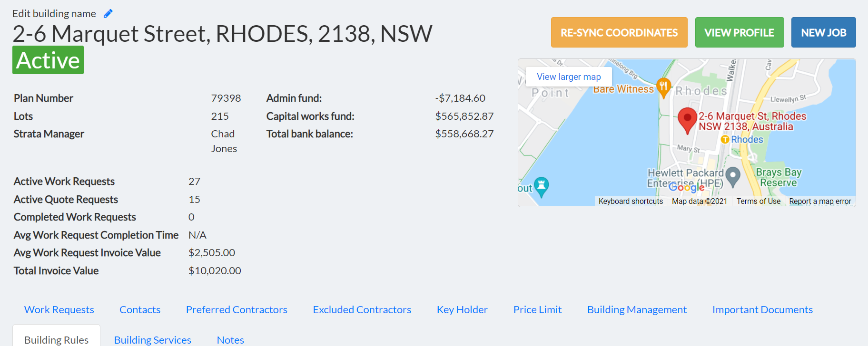Go to Excluded Contractors tab

pyautogui.click(x=362, y=310)
